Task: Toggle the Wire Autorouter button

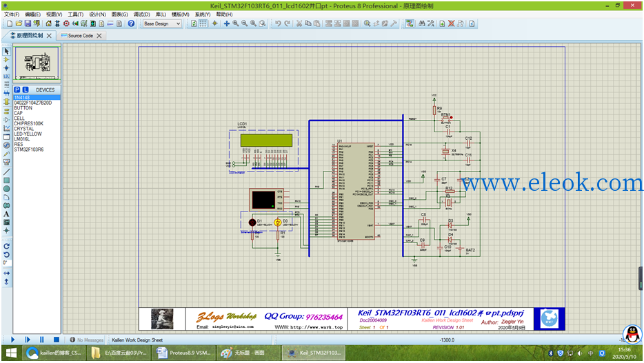Action: 410,23
